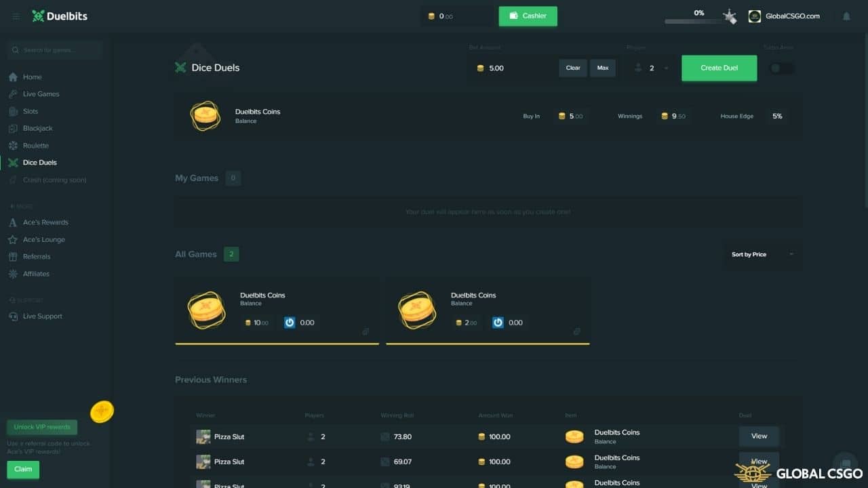
Task: Set bet amount with Max button
Action: (x=603, y=68)
